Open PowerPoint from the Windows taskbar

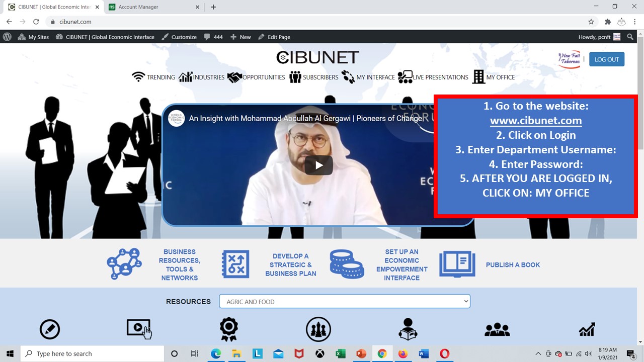point(361,353)
